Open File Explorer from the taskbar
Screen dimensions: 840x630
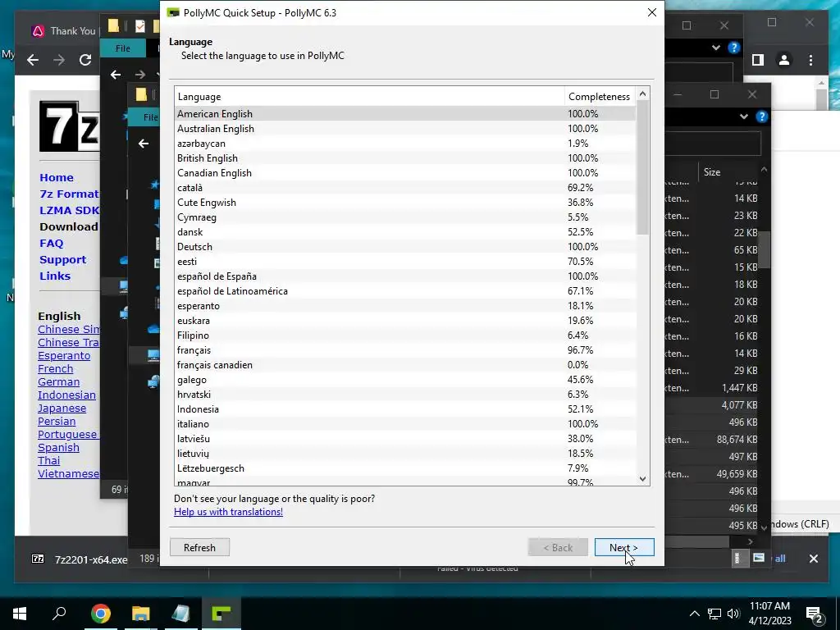(141, 614)
